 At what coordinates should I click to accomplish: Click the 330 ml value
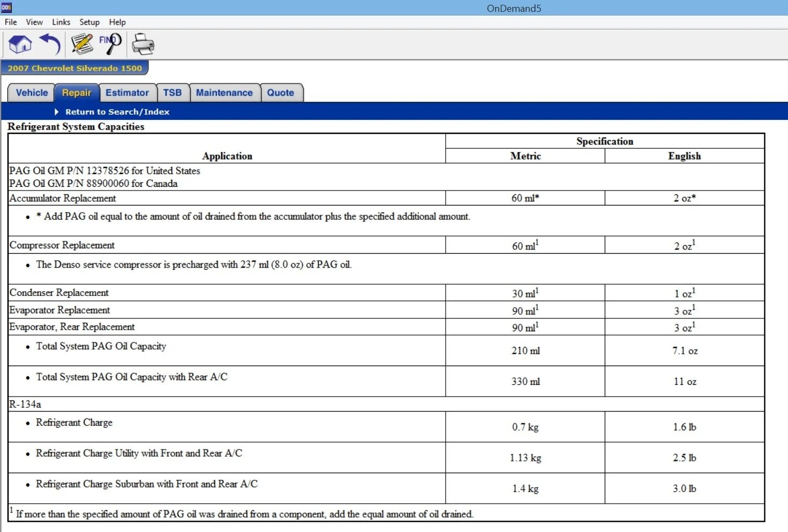(526, 382)
